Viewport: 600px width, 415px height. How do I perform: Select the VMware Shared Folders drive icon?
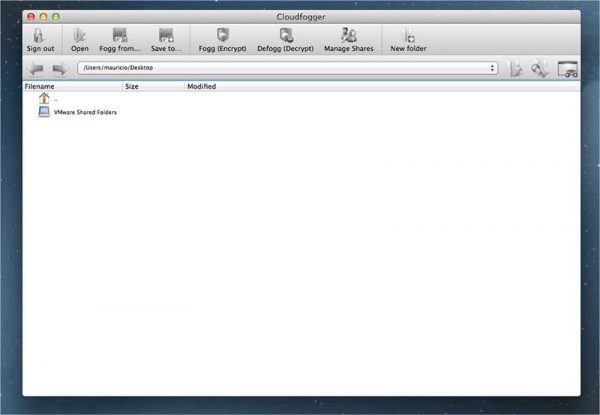tap(44, 112)
